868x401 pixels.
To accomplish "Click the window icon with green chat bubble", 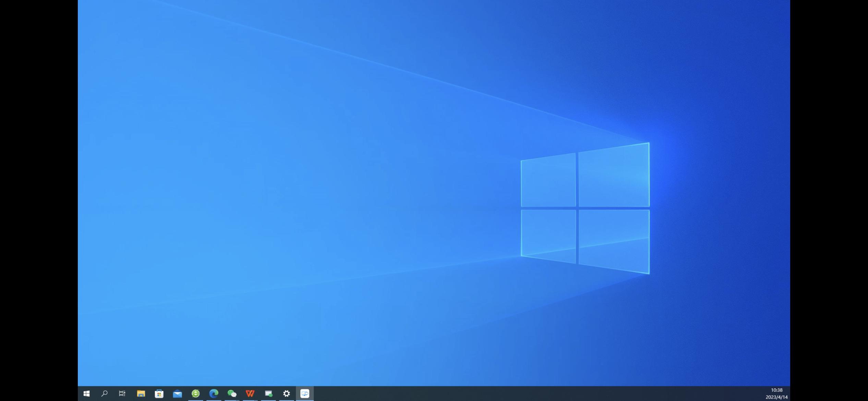I will tap(268, 393).
